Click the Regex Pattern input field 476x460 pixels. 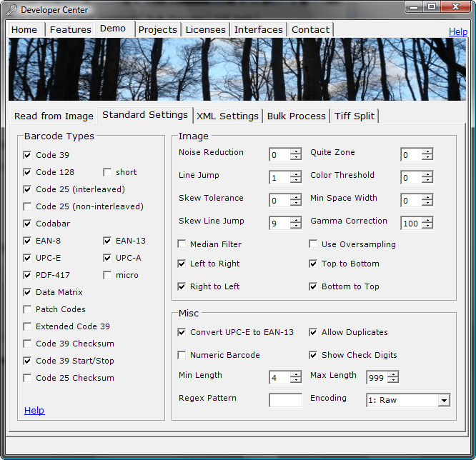pos(285,400)
